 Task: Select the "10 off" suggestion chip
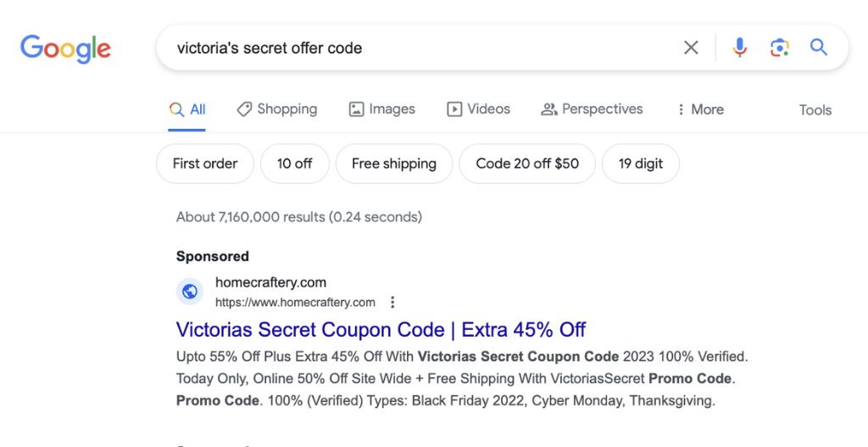(x=295, y=164)
